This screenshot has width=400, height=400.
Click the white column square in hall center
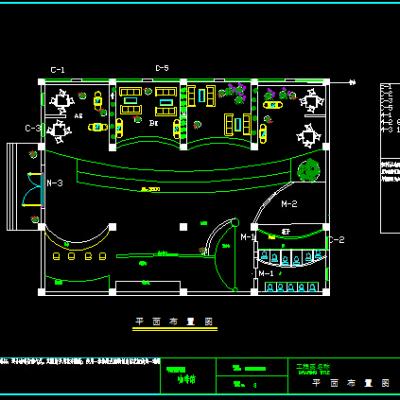[x=183, y=227]
